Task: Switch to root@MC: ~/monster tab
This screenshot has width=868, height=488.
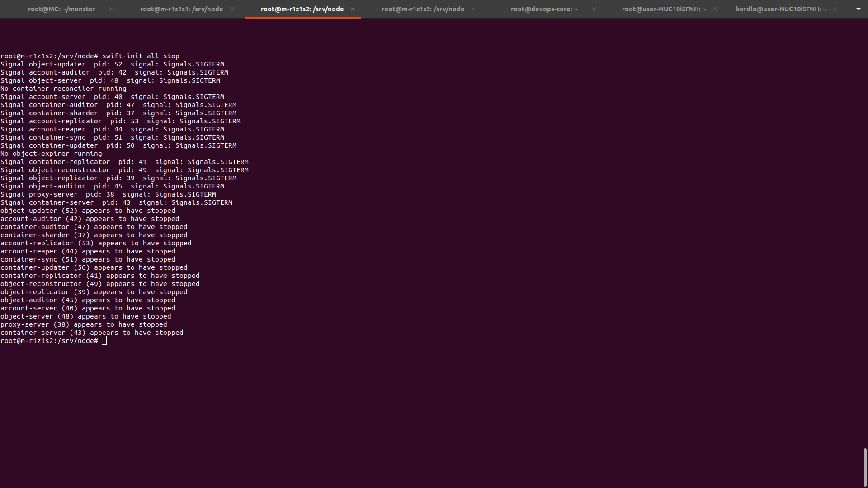Action: pos(61,9)
